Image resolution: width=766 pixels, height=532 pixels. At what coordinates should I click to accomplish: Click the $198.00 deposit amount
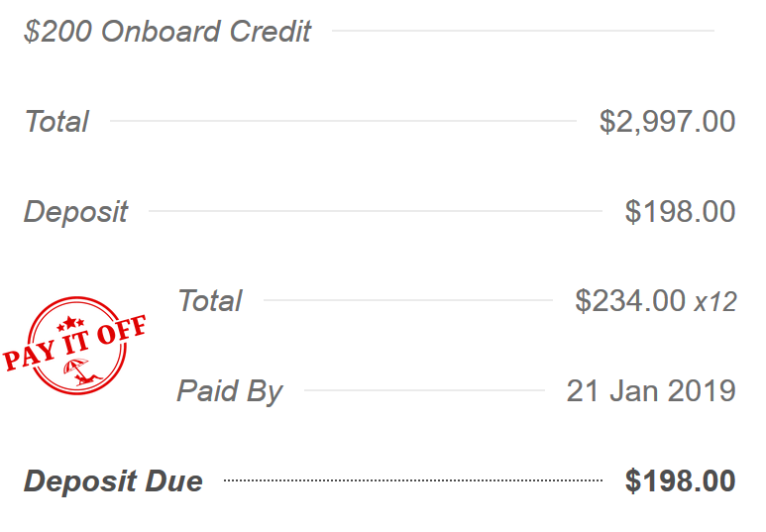tap(680, 211)
